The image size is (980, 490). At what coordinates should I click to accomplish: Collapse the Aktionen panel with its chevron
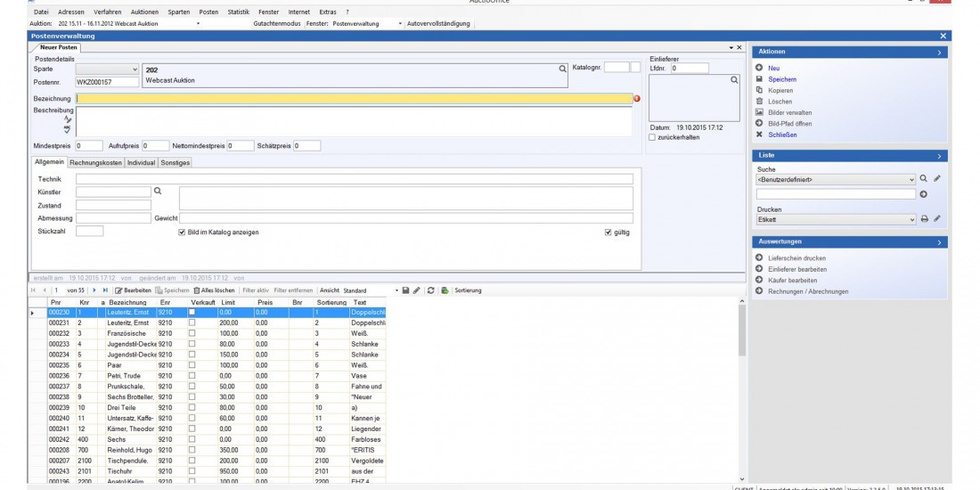(939, 53)
